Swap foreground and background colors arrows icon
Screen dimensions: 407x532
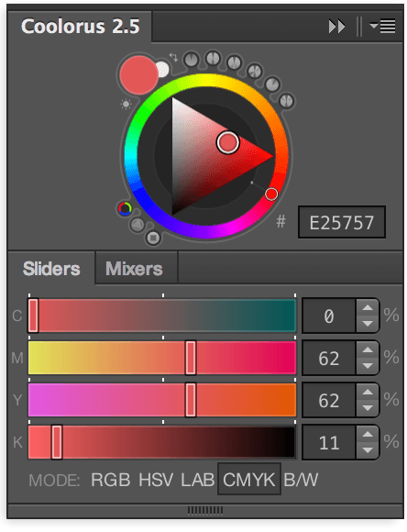click(x=173, y=57)
